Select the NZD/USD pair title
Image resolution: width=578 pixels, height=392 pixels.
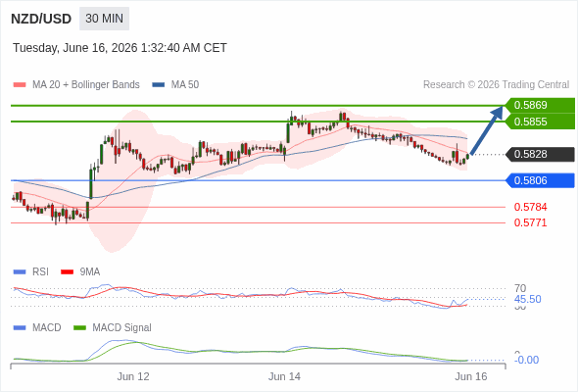pyautogui.click(x=41, y=19)
